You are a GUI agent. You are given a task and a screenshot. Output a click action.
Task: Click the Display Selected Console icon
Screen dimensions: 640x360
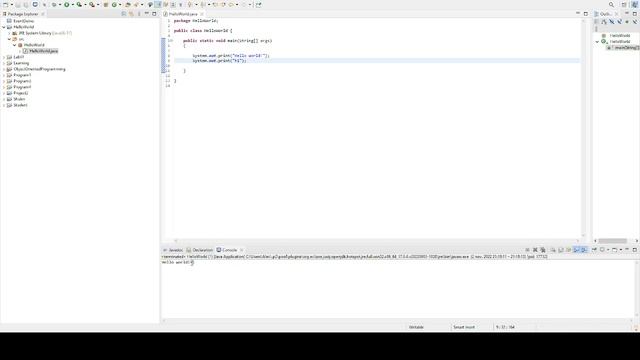[602, 250]
